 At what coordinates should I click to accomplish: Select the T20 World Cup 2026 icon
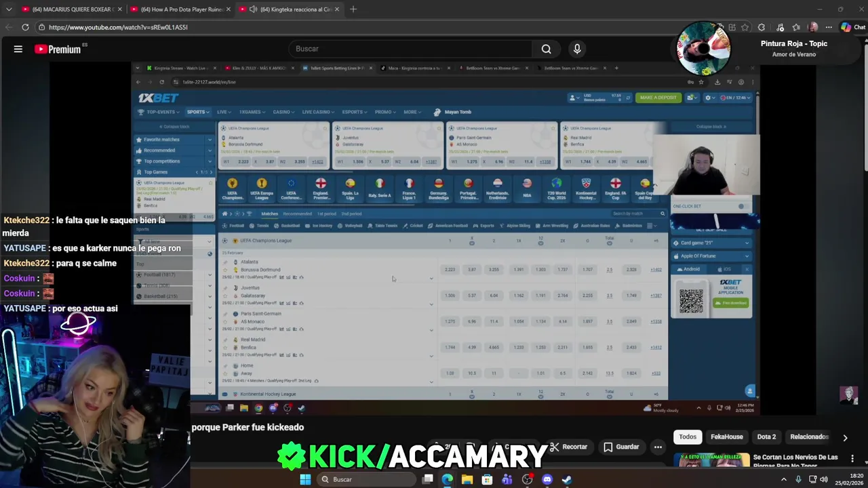pos(557,184)
